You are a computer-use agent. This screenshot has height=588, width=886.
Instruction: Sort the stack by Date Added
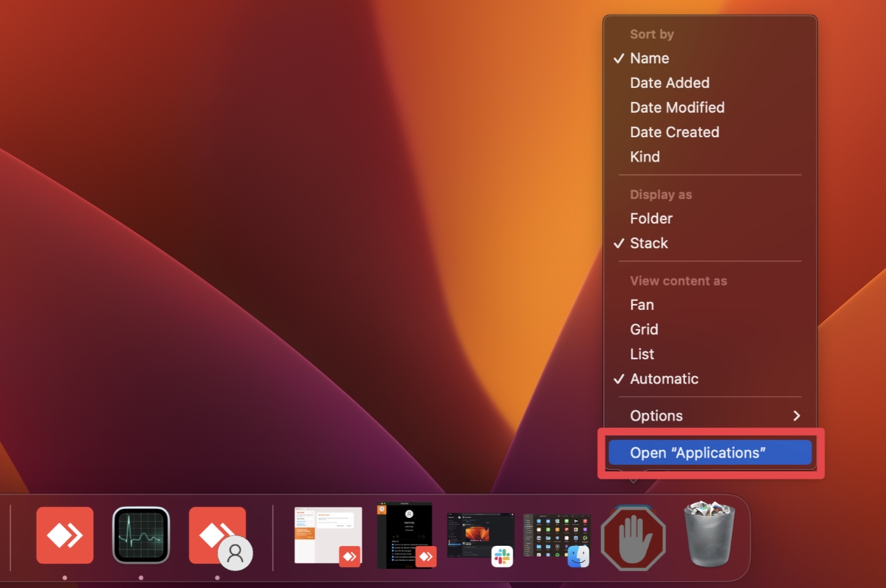tap(670, 83)
